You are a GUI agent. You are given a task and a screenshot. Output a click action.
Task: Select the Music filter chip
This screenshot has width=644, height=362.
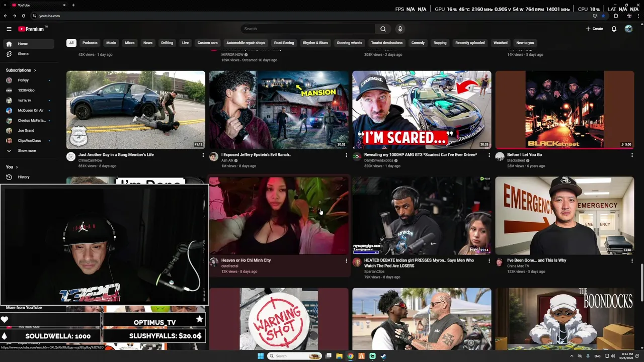tap(111, 43)
